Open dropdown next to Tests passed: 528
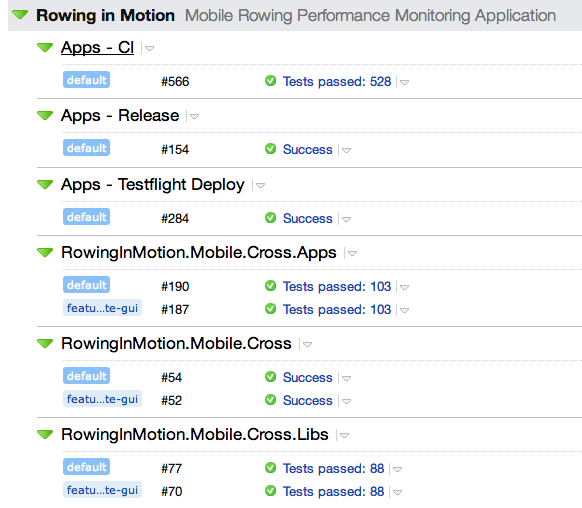The height and width of the screenshot is (508, 582). (x=404, y=82)
